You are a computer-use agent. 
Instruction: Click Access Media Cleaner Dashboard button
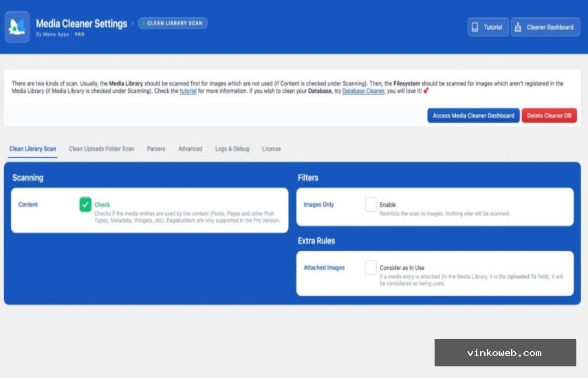(473, 115)
